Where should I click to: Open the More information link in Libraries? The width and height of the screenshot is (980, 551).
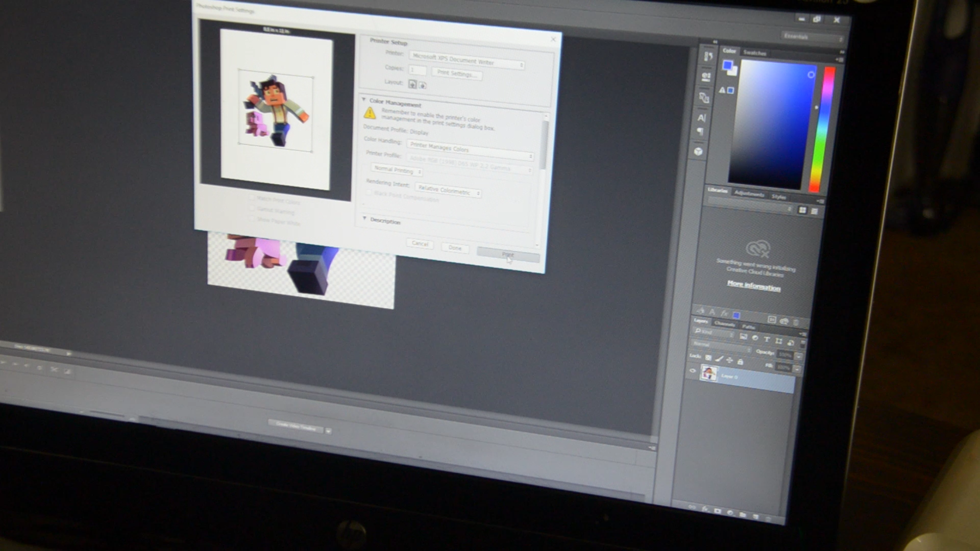754,286
